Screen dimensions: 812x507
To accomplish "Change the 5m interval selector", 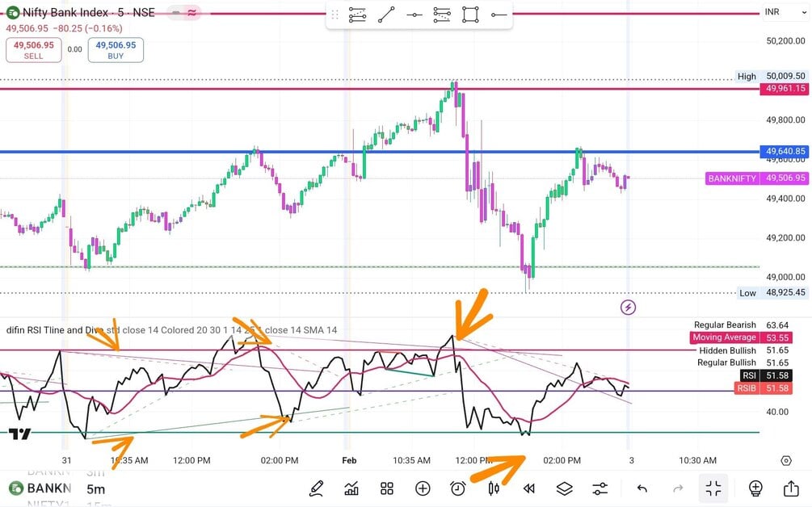I will point(96,489).
